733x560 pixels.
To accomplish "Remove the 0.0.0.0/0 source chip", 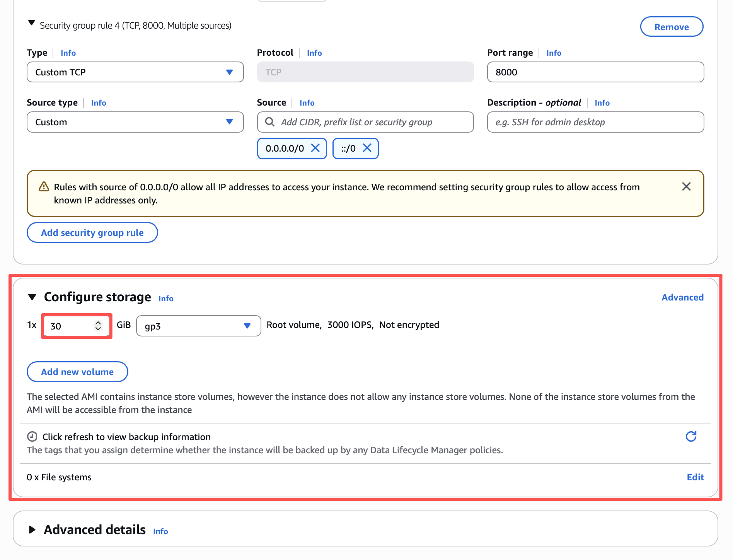I will pos(315,148).
